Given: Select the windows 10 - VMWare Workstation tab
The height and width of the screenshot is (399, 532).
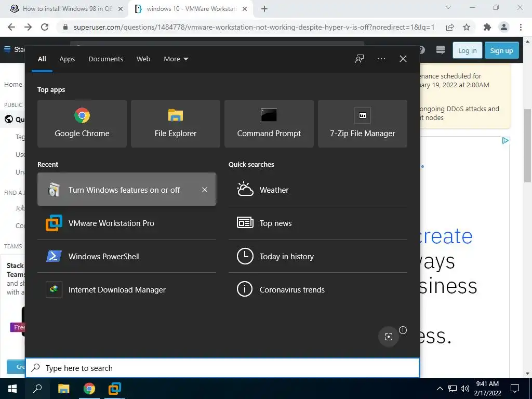Looking at the screenshot, I should [x=191, y=9].
